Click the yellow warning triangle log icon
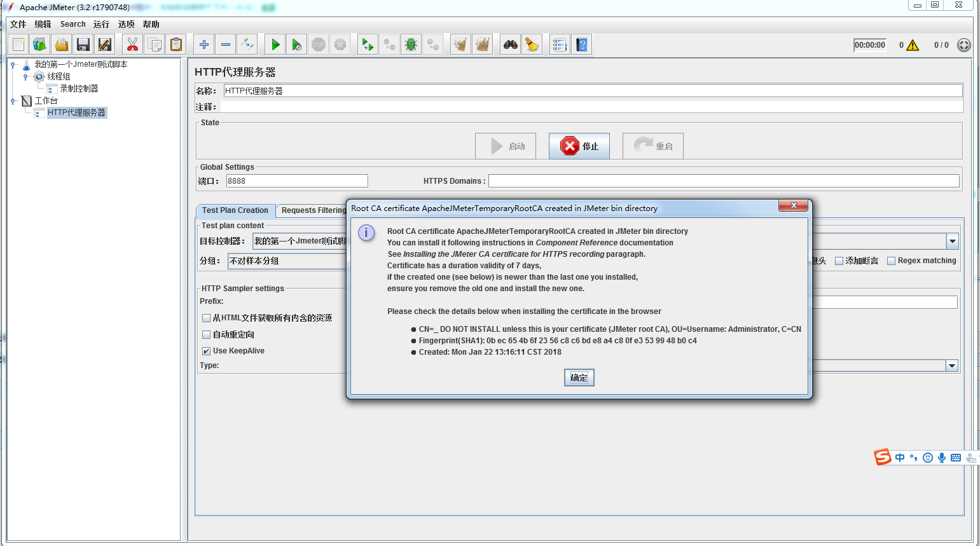Image resolution: width=980 pixels, height=546 pixels. tap(913, 45)
